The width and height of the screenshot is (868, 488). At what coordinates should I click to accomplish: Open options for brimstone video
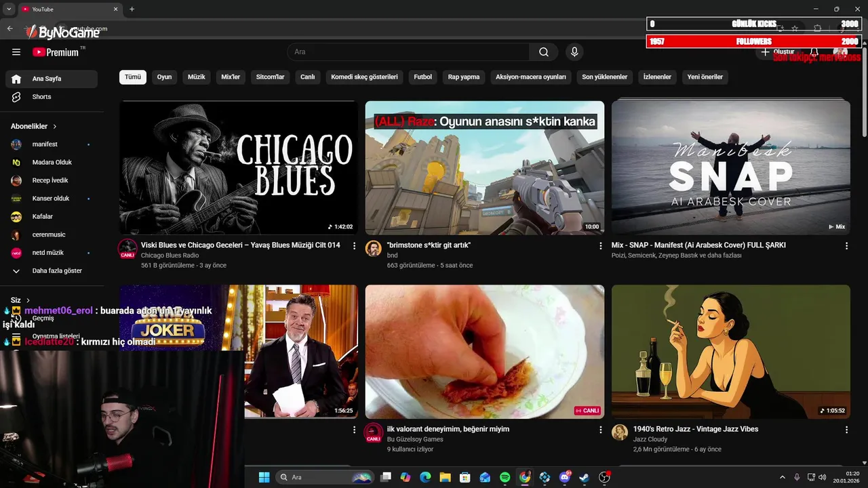600,246
